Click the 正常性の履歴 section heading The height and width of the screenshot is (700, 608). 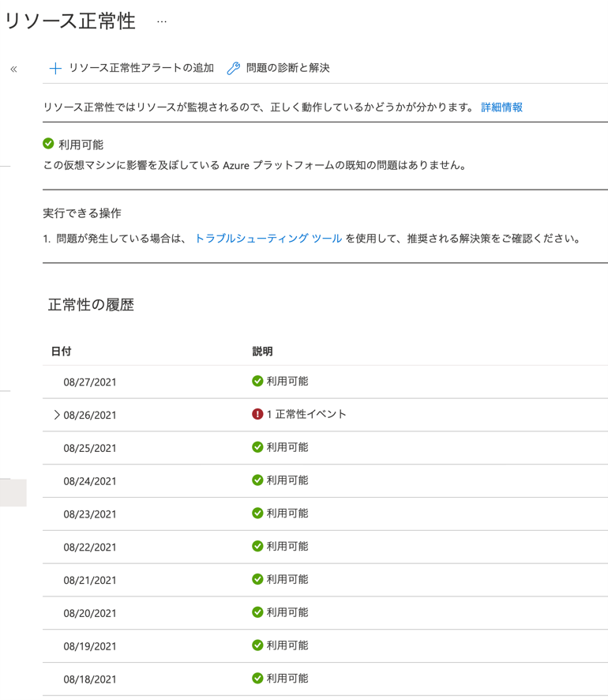coord(91,305)
